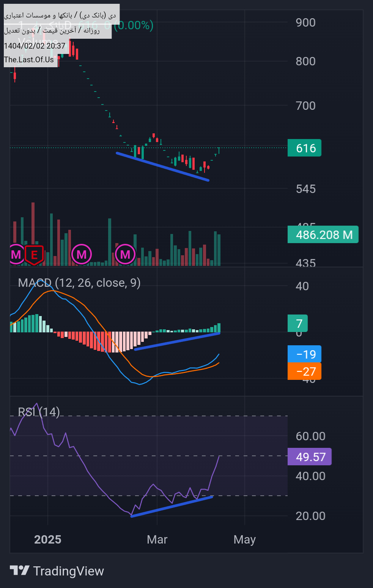Click the 700 price axis label
Screen dimensions: 373x588
(x=305, y=106)
